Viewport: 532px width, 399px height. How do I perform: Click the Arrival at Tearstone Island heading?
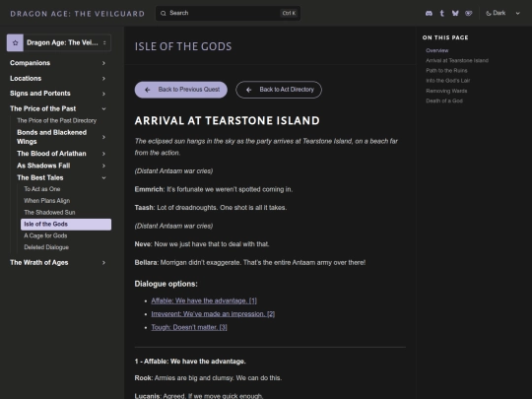point(227,120)
